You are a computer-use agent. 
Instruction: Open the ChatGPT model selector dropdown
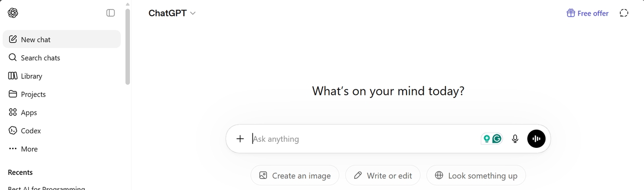pyautogui.click(x=172, y=13)
